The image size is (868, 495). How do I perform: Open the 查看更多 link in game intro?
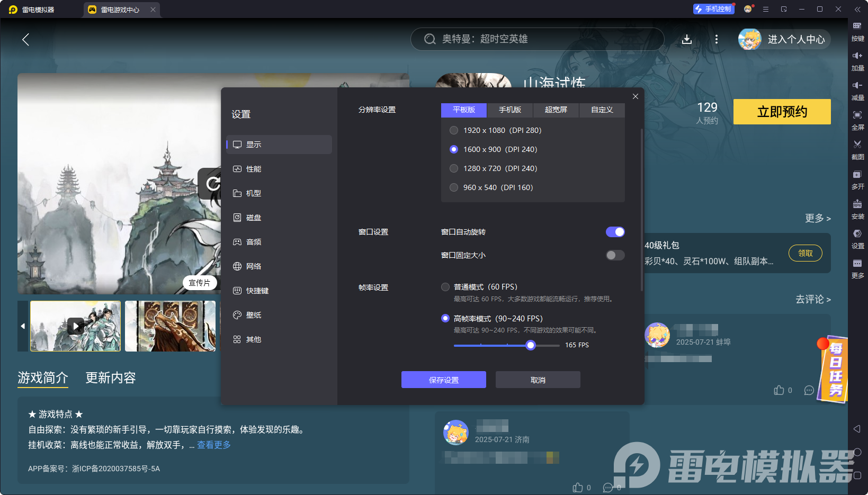[x=214, y=445]
